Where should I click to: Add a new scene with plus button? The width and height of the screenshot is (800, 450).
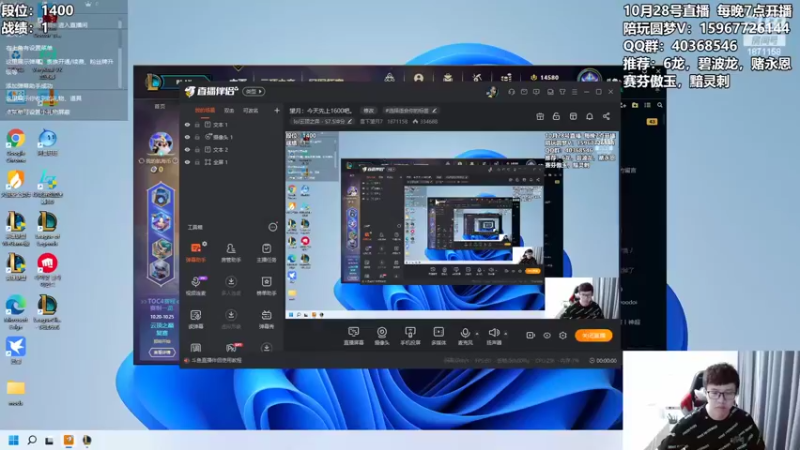point(277,110)
